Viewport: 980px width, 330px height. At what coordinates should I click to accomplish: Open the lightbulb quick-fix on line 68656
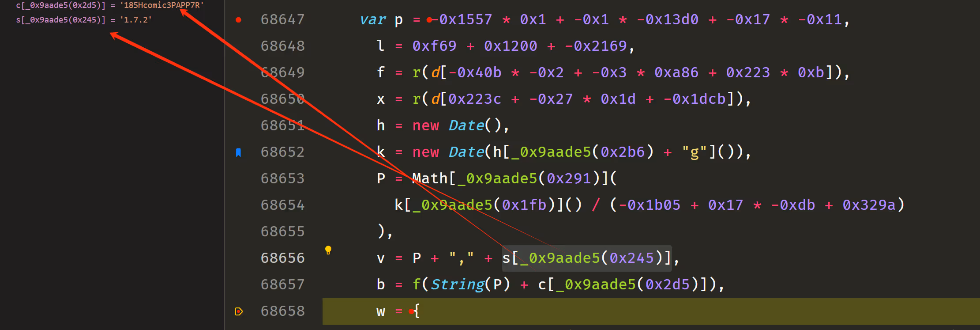(x=328, y=250)
